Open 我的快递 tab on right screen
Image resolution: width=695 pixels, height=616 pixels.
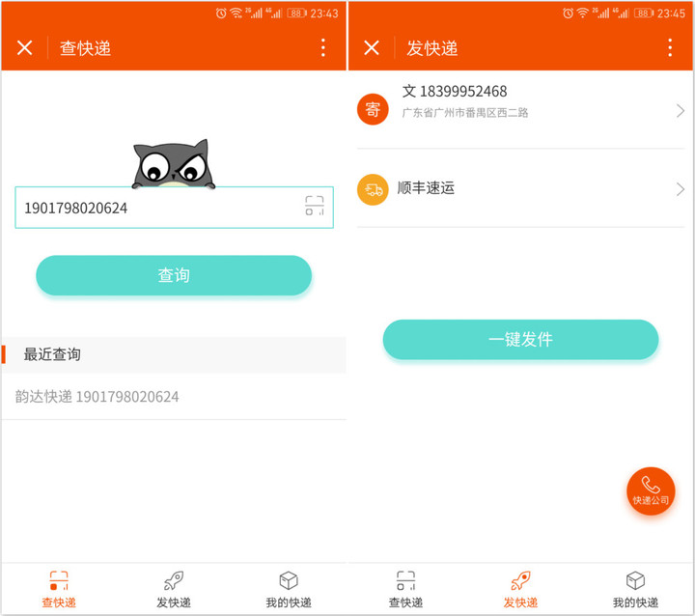coord(635,590)
